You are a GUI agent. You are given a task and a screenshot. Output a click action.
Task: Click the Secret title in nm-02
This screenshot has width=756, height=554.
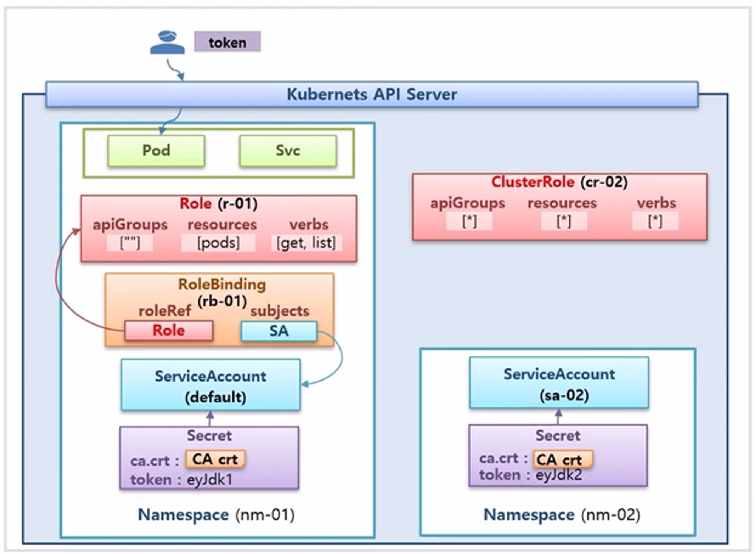558,436
